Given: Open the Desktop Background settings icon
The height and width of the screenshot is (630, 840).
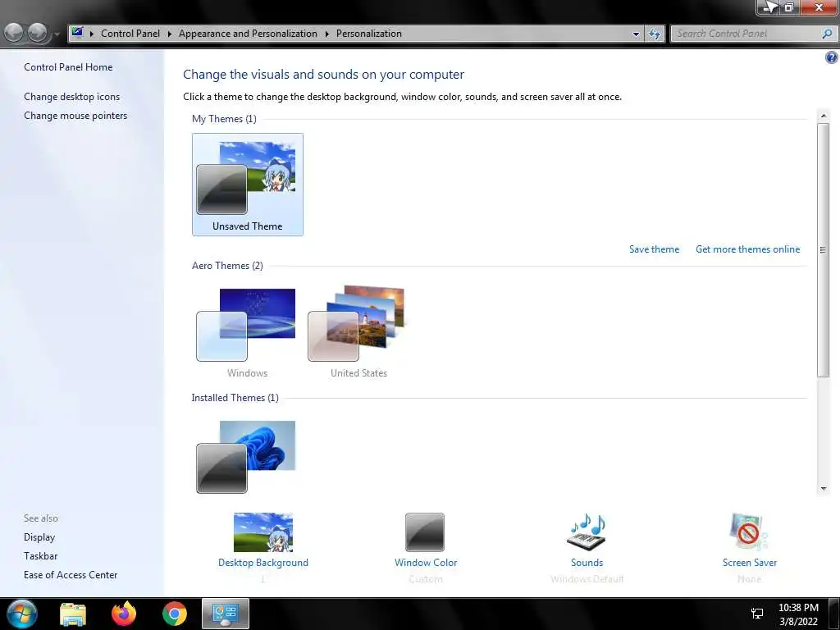Looking at the screenshot, I should 263,532.
